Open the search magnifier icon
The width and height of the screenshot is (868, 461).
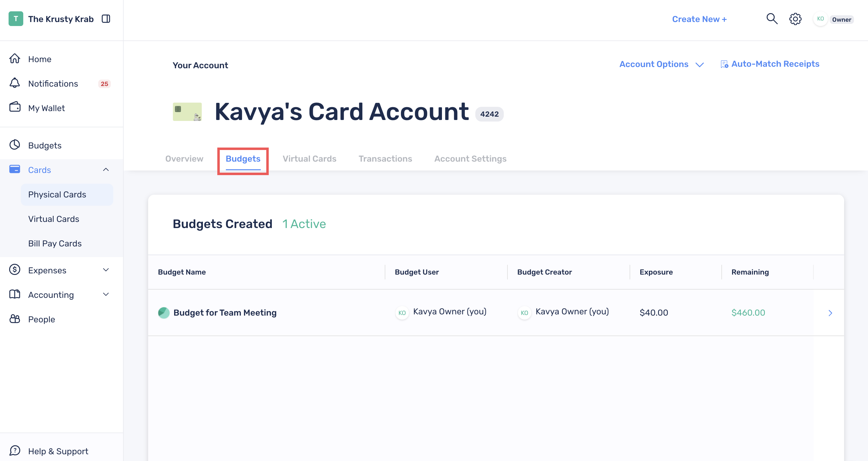[772, 19]
